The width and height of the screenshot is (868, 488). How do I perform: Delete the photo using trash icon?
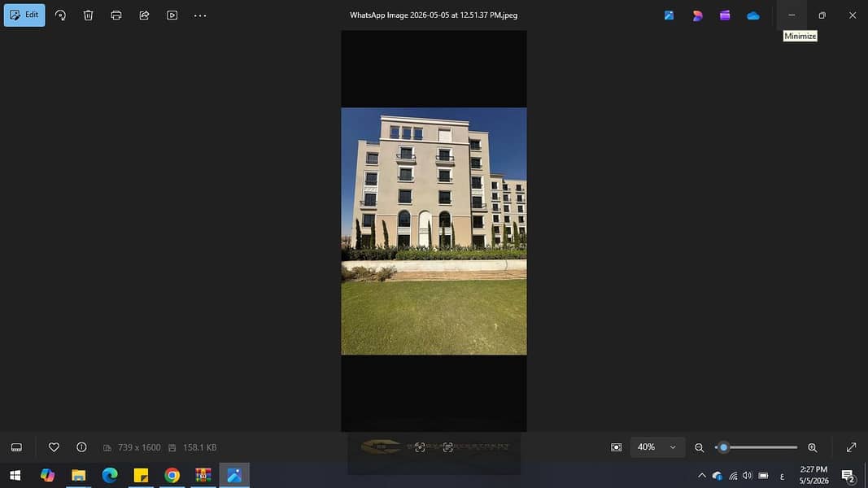88,15
